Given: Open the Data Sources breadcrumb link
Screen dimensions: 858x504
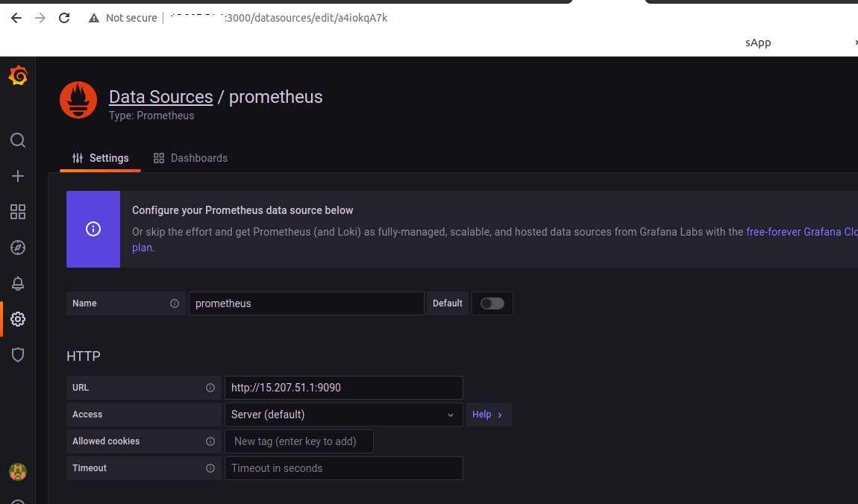Looking at the screenshot, I should (x=160, y=96).
